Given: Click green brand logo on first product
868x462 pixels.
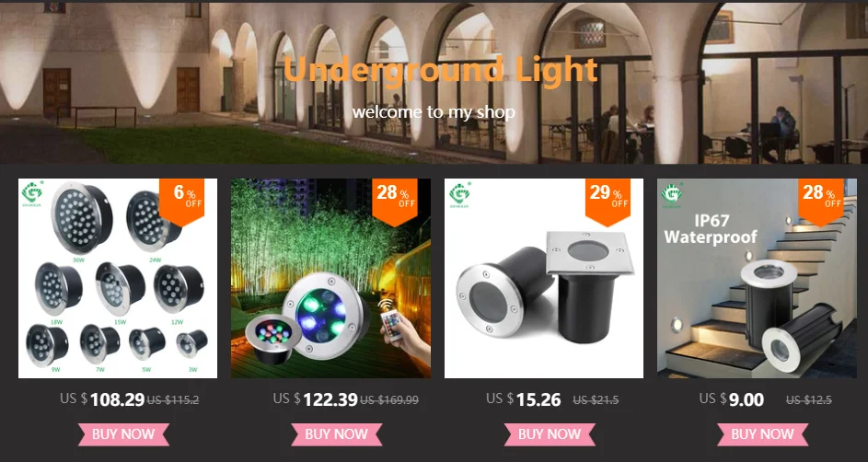Looking at the screenshot, I should click(x=31, y=193).
